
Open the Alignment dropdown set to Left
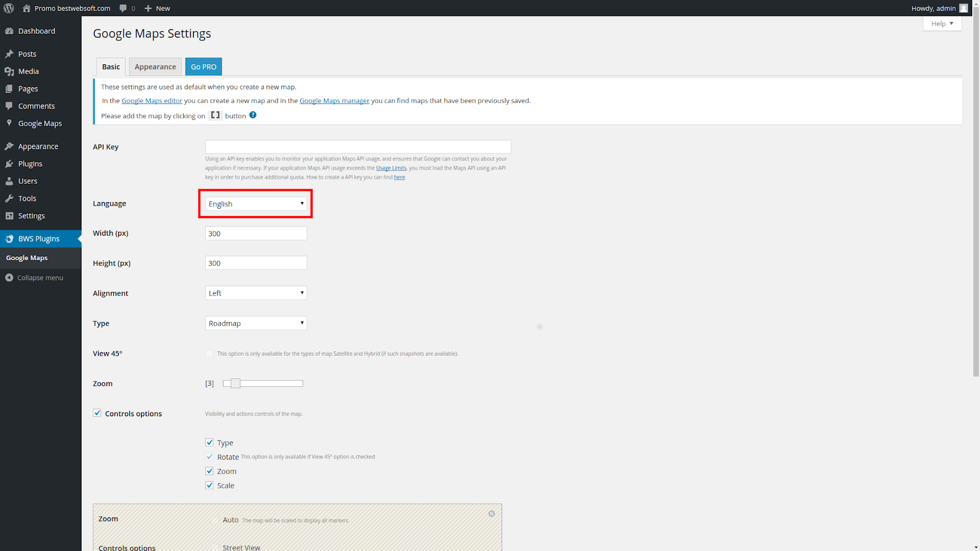pyautogui.click(x=256, y=293)
